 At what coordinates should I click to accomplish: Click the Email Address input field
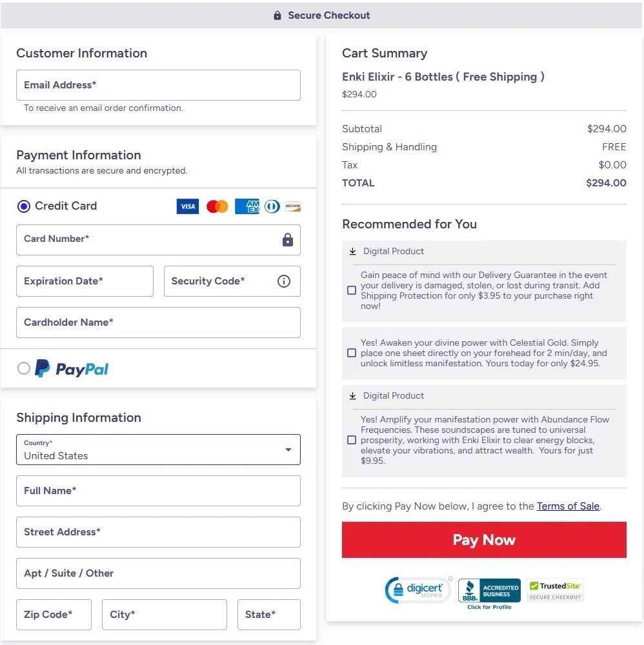(x=158, y=84)
